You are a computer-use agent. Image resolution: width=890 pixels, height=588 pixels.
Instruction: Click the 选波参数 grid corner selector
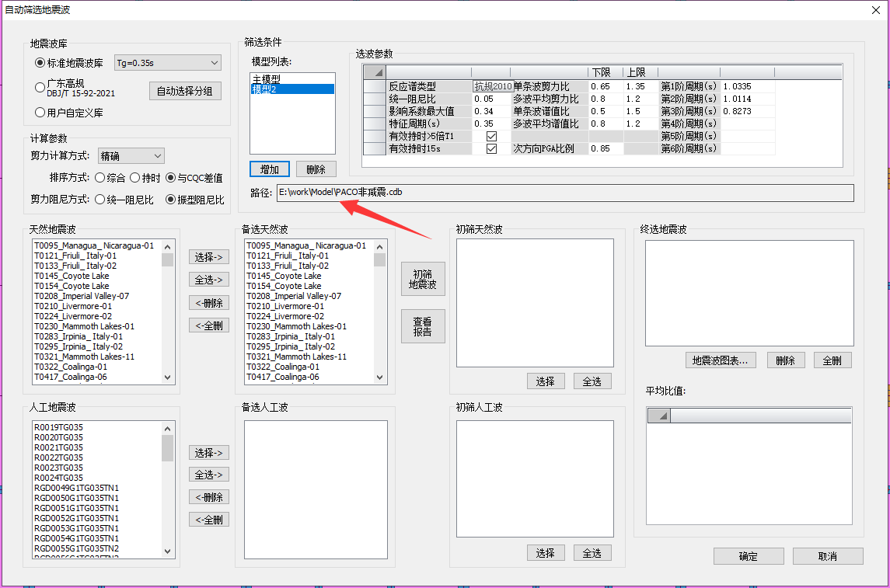[x=375, y=72]
